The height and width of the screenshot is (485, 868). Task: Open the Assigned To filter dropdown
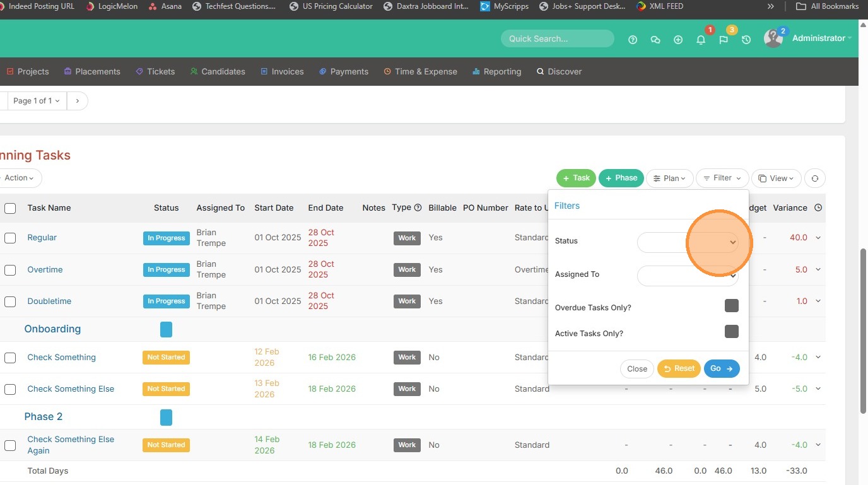click(688, 276)
